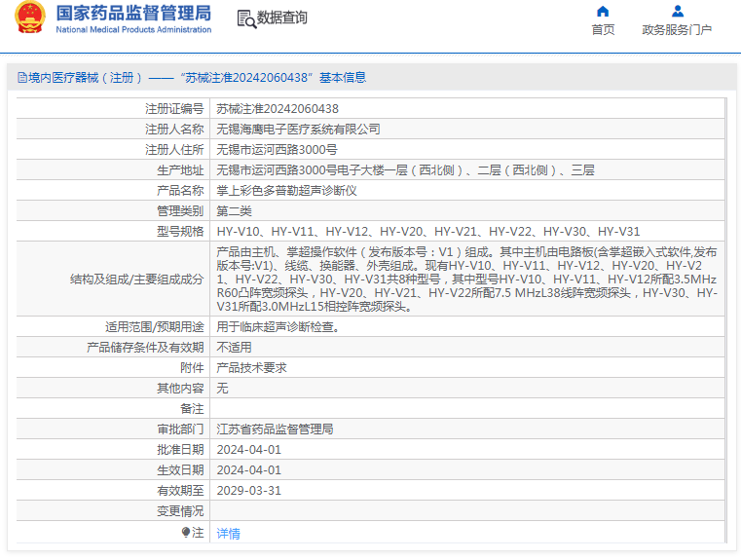Screen dimensions: 741x560
Task: Click the 详情 details link
Action: point(228,534)
